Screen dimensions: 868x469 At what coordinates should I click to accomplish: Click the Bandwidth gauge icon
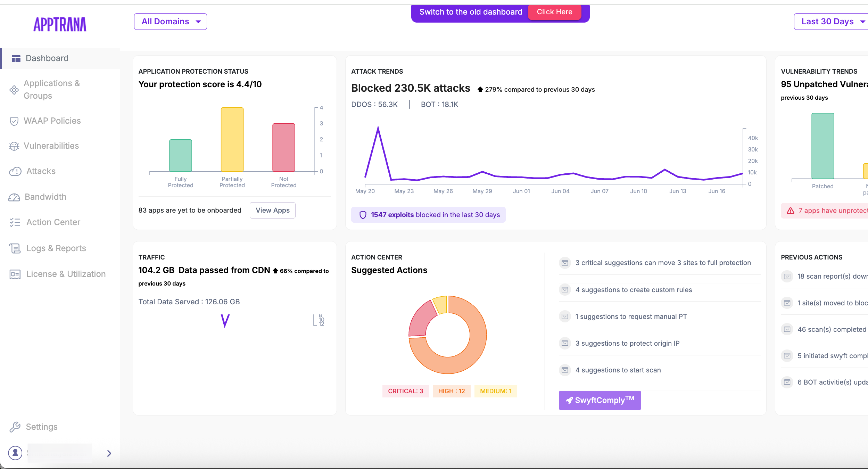click(x=14, y=197)
